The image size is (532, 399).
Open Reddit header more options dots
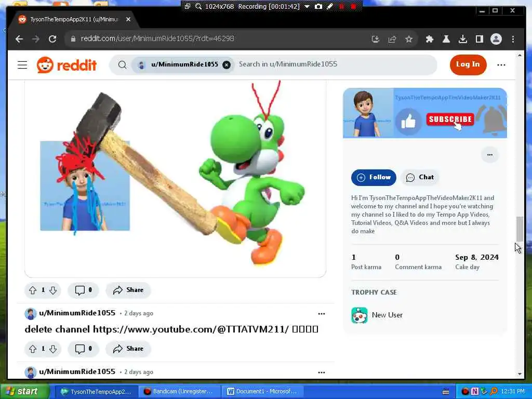point(501,65)
